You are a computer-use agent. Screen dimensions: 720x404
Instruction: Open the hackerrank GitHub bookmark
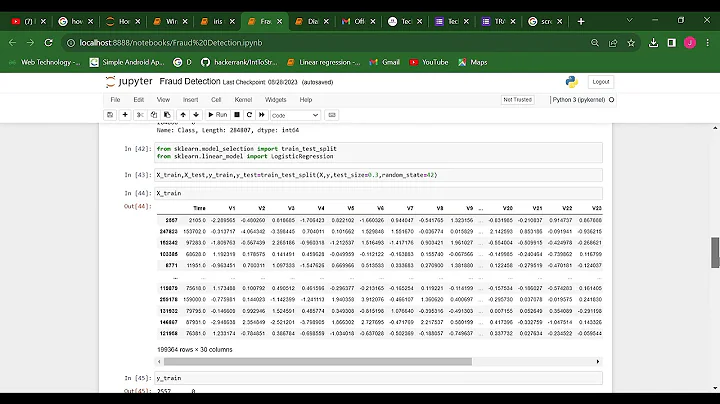click(239, 62)
